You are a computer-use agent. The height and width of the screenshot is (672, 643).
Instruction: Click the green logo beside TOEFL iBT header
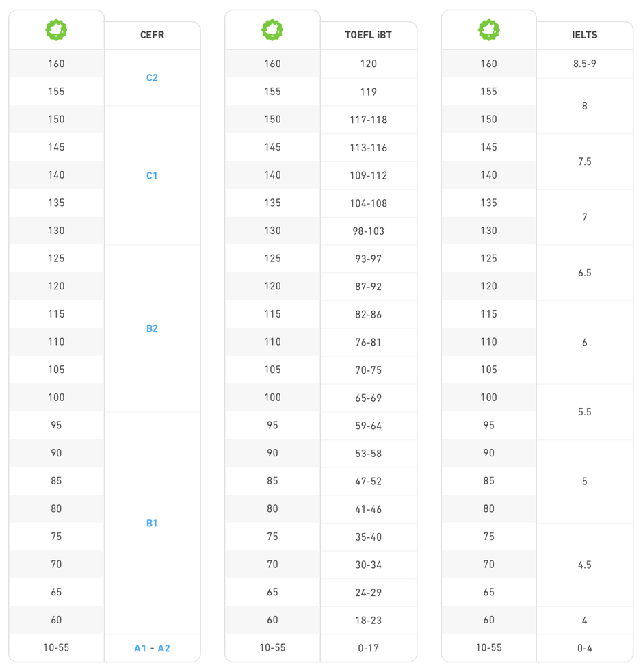272,30
